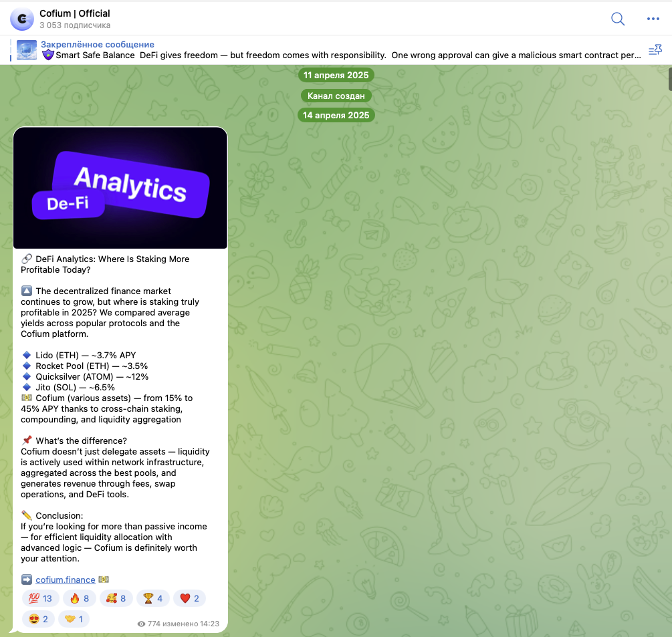672x637 pixels.
Task: Open the three-dot chat options menu
Action: tap(653, 19)
